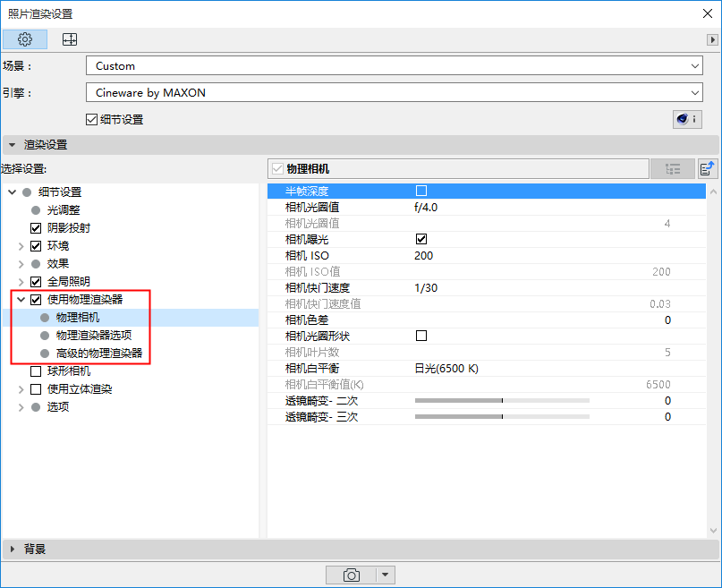Click the f/4.0 aperture value
The width and height of the screenshot is (722, 588).
(x=426, y=208)
